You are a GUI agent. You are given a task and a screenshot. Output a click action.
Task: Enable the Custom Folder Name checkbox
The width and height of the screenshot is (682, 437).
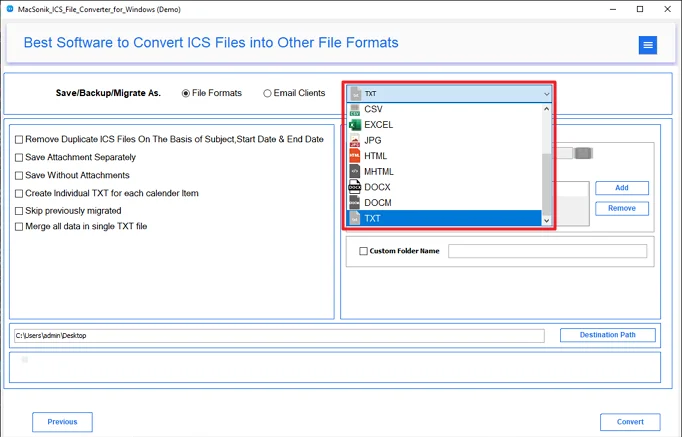point(363,251)
